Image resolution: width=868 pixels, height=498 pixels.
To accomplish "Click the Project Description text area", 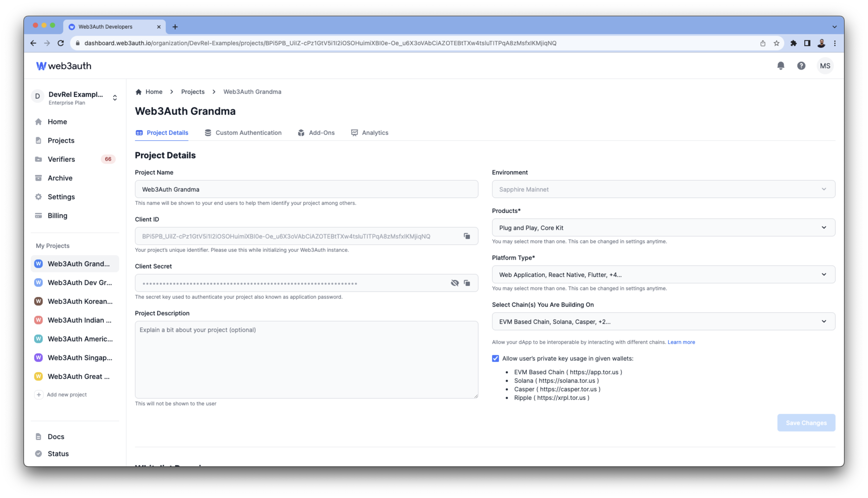I will pos(306,359).
